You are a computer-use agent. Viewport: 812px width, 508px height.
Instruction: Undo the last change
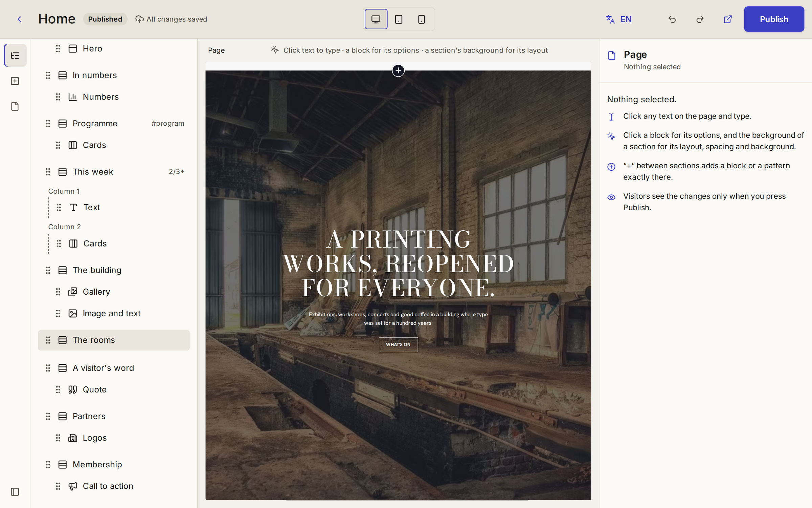pyautogui.click(x=672, y=19)
